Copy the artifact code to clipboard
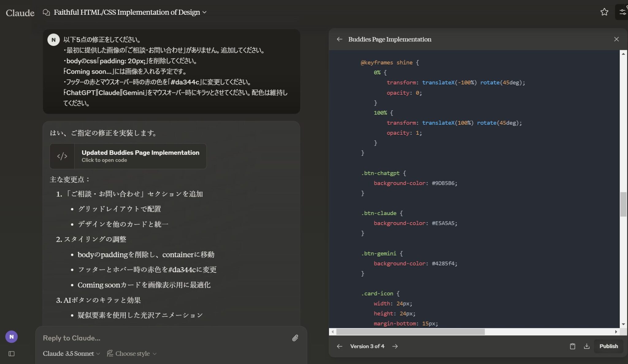This screenshot has height=364, width=628. pyautogui.click(x=572, y=346)
